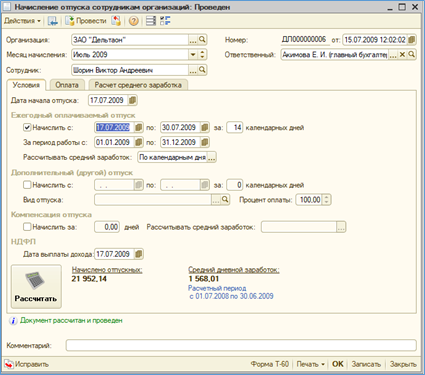Click the magnifier icon next to Сотрудник
425x375 pixels.
[202, 70]
